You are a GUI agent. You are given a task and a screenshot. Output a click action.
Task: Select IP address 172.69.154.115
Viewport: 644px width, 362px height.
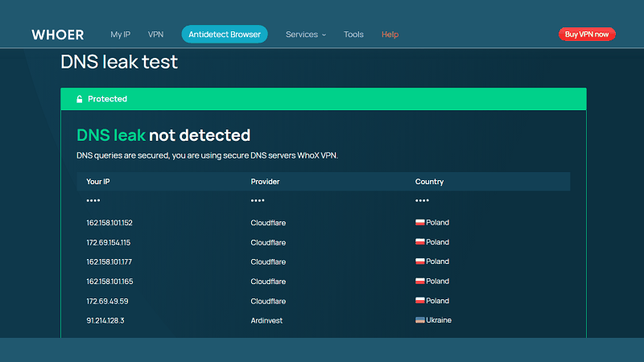point(109,243)
